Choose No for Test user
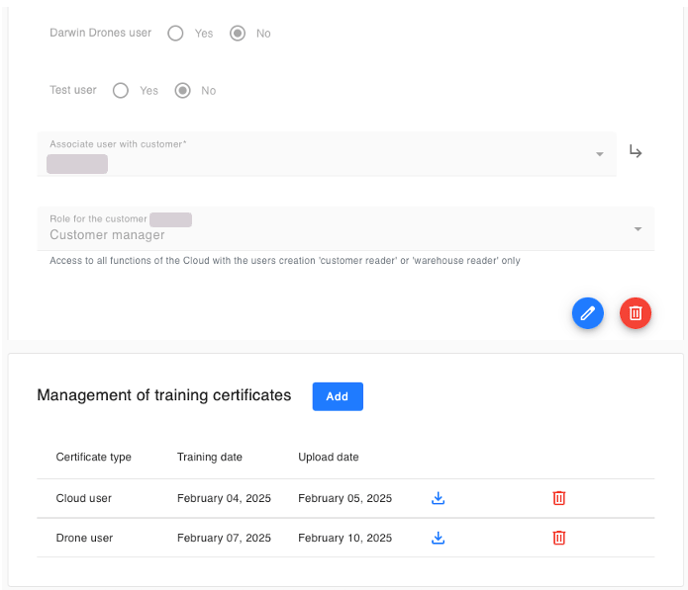Image resolution: width=688 pixels, height=590 pixels. 183,91
